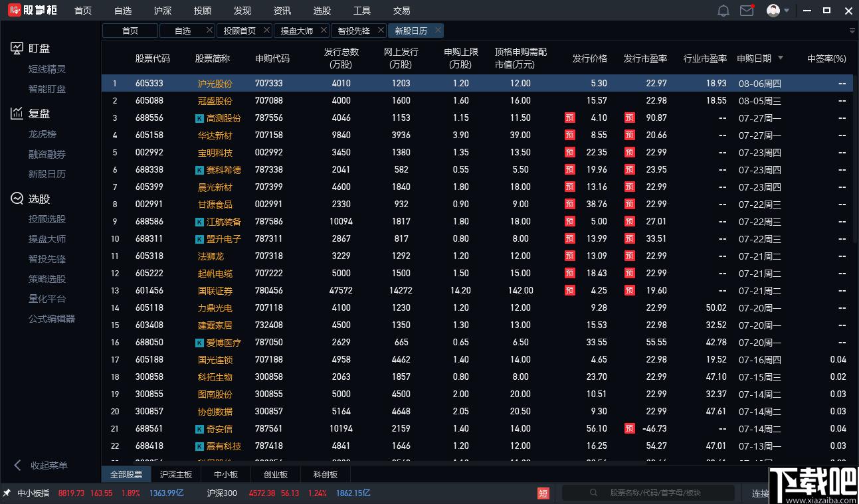
Task: Open 策略选股 in sidebar
Action: [47, 279]
